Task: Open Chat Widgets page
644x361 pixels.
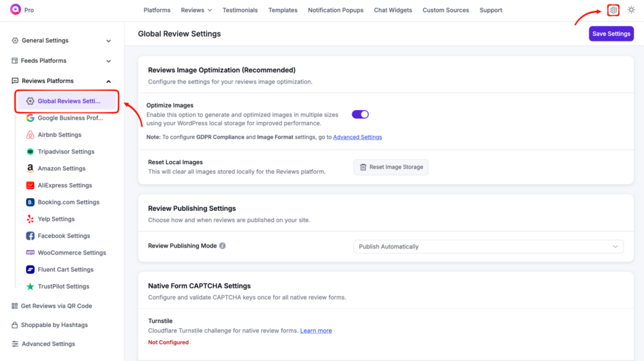Action: click(x=393, y=10)
